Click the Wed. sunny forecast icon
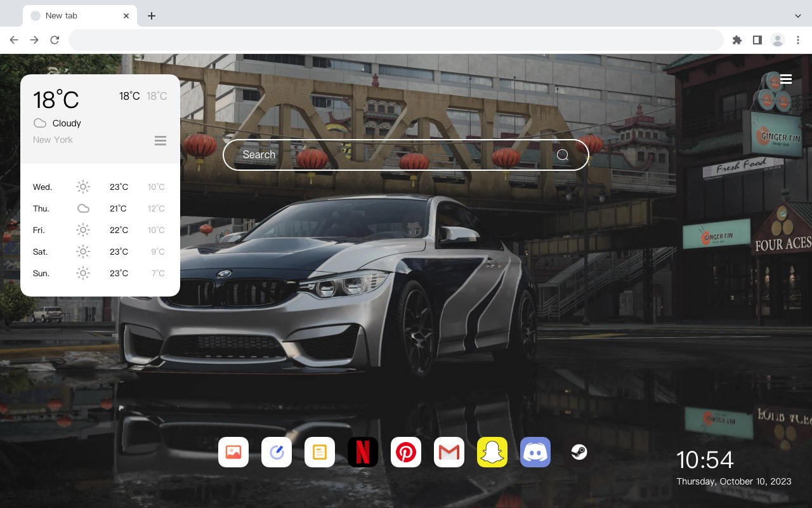Image resolution: width=812 pixels, height=508 pixels. (83, 187)
